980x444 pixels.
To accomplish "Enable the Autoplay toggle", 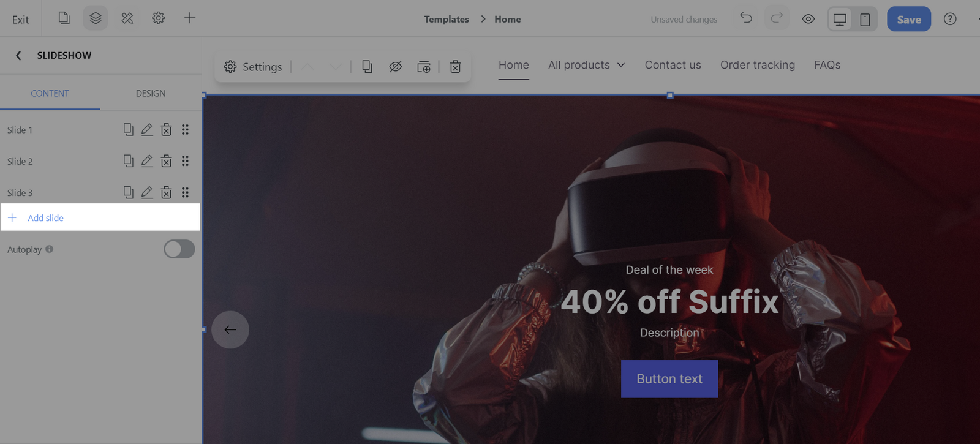I will pyautogui.click(x=179, y=249).
